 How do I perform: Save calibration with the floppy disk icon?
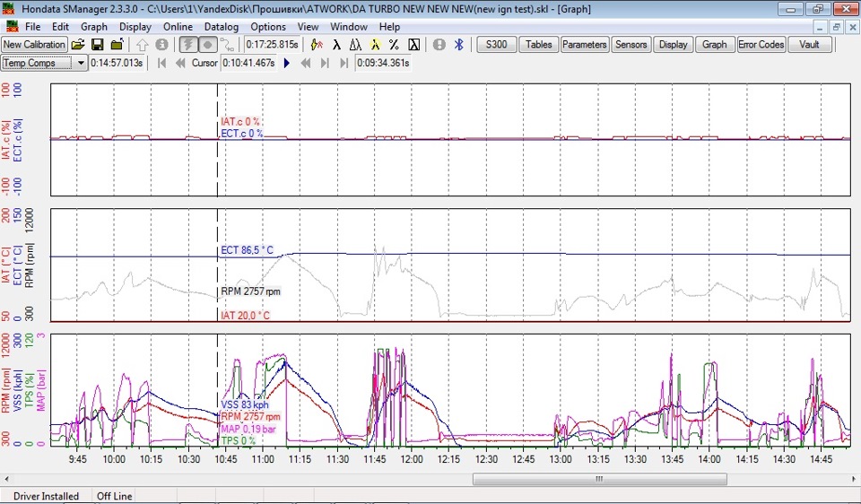click(x=97, y=45)
